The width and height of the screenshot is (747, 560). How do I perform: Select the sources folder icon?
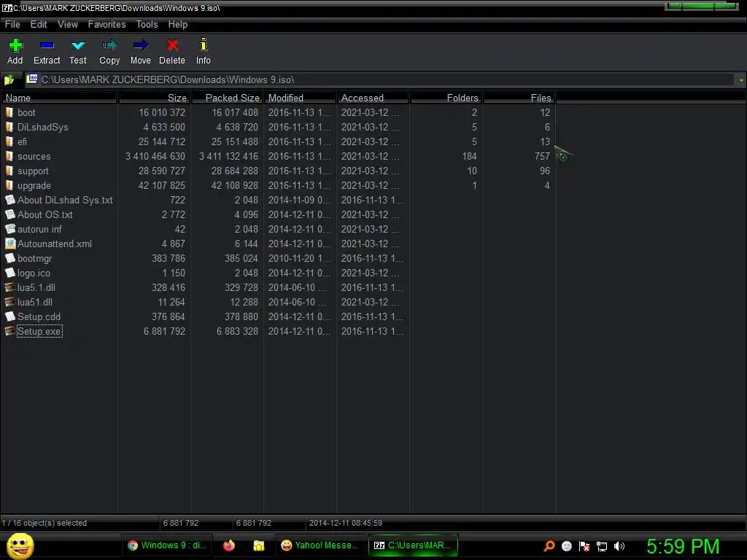(9, 156)
